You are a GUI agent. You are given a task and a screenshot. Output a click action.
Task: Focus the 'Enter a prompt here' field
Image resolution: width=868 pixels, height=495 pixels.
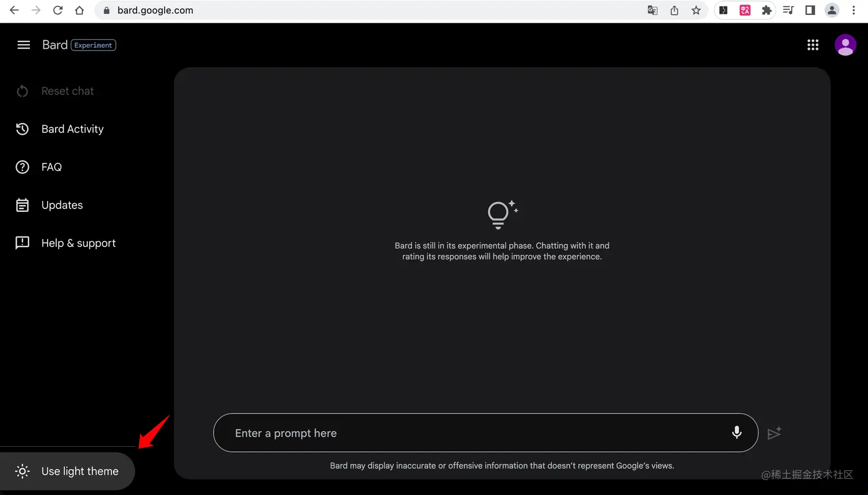(x=476, y=433)
